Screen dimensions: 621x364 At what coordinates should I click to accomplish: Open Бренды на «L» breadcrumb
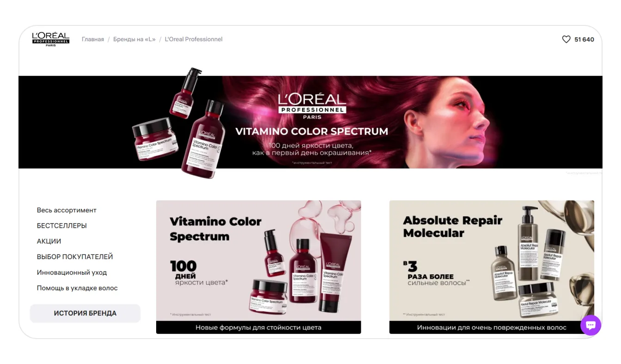134,40
